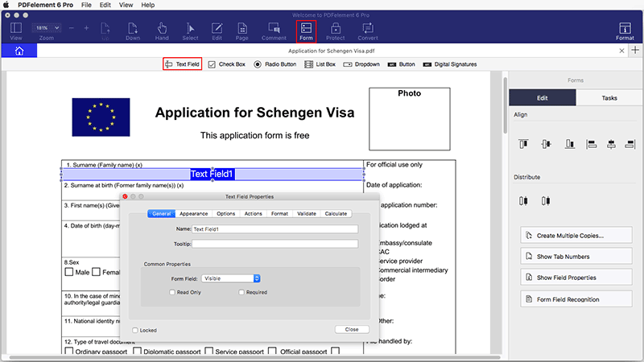Open the Format tab in properties dialog
Screen dimensions: 644x362
(279, 213)
